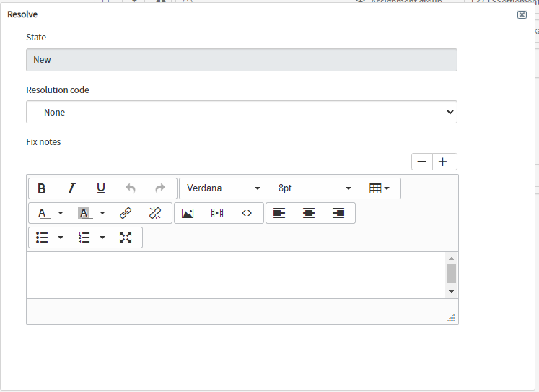The height and width of the screenshot is (392, 539).
Task: Open the source code view
Action: click(x=247, y=213)
